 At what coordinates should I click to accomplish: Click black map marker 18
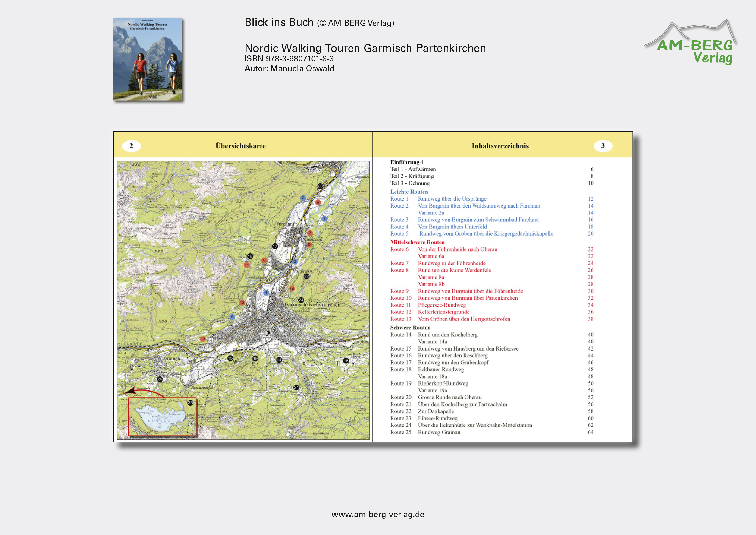346,361
